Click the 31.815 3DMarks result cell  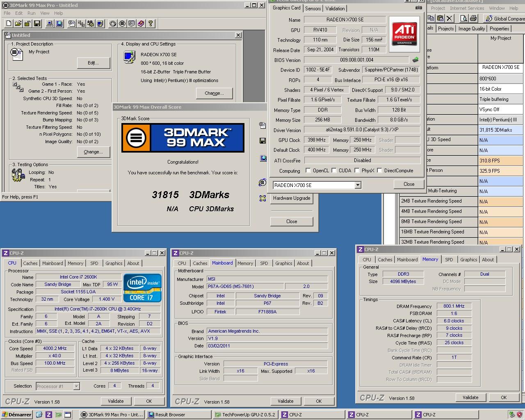tap(501, 130)
